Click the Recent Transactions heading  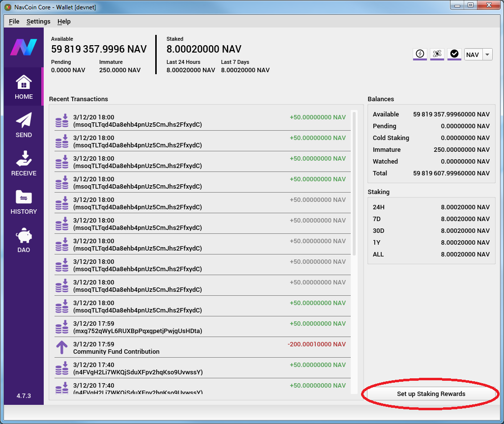pyautogui.click(x=79, y=99)
